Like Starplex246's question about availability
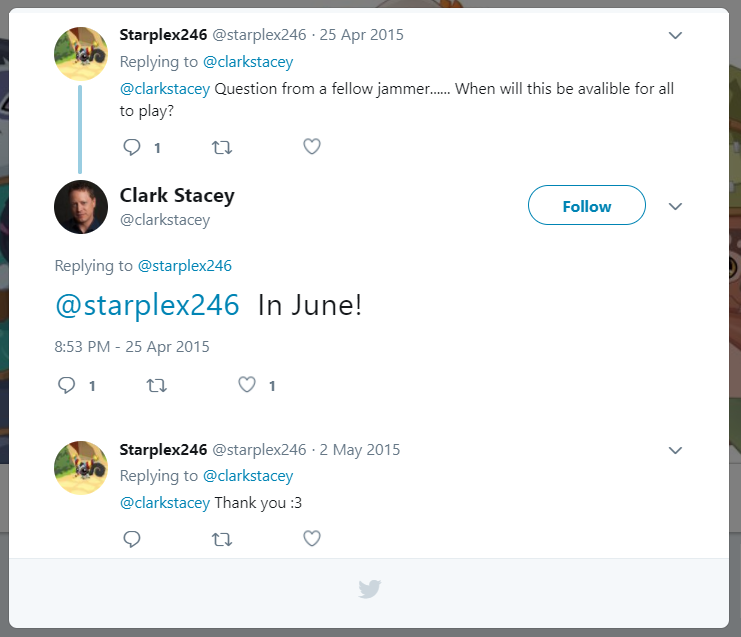Viewport: 741px width, 637px height. [312, 147]
